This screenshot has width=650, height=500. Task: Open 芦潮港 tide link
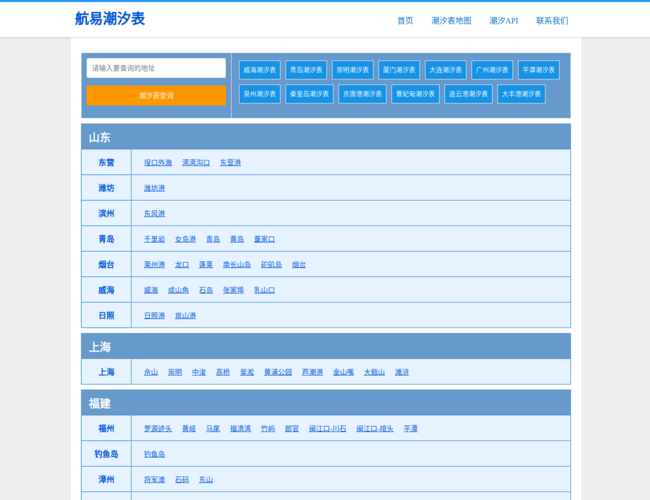313,372
